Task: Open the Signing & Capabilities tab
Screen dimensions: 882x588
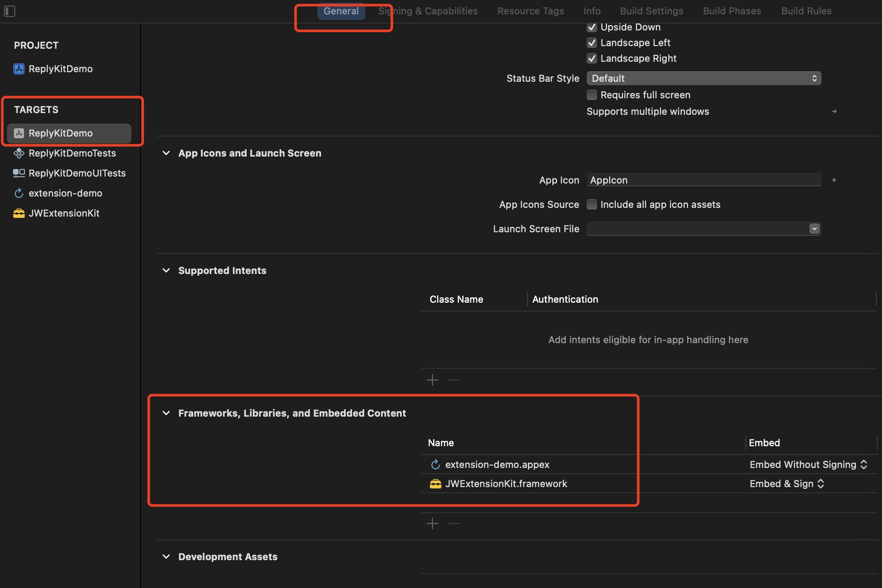Action: 428,11
